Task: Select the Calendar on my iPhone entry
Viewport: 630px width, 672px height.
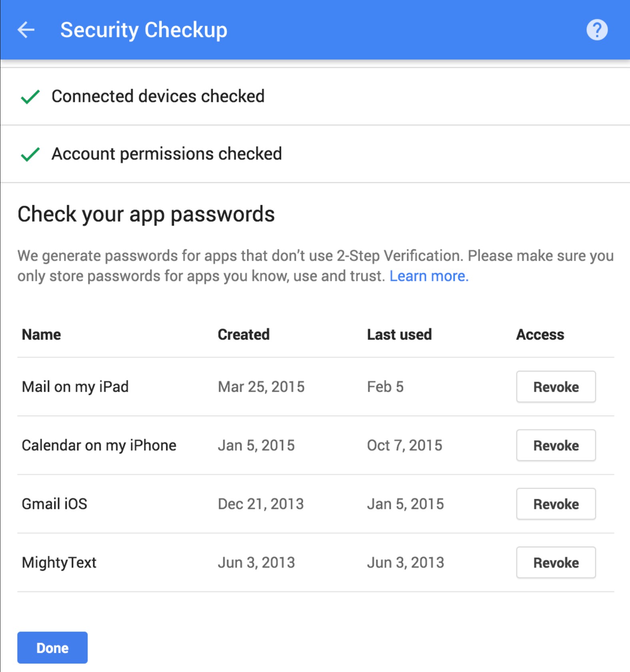Action: coord(99,445)
